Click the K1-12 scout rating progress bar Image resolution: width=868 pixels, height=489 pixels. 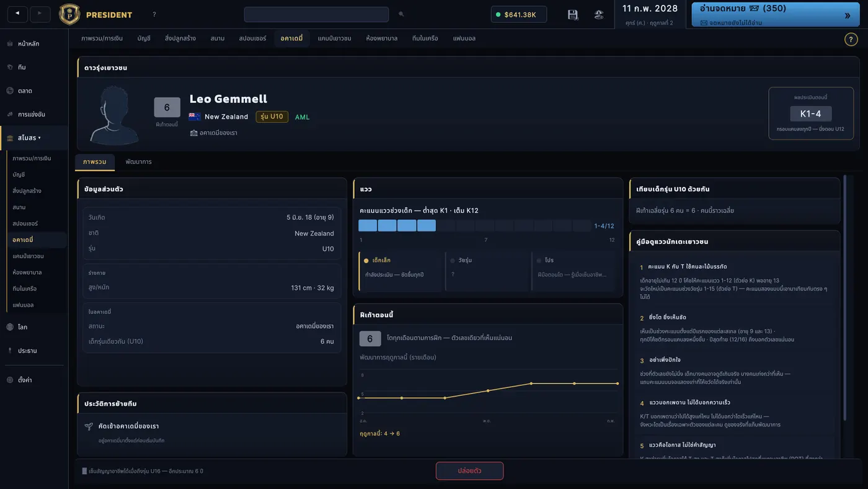(475, 226)
